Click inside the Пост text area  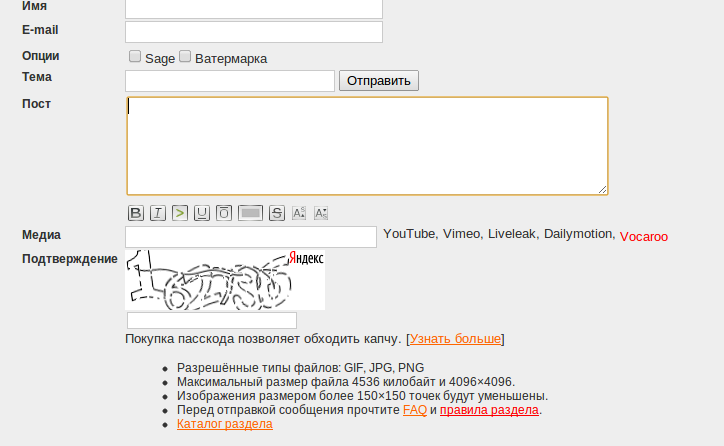pos(367,146)
